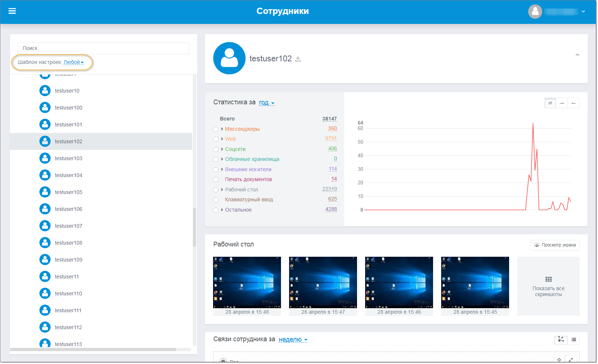The height and width of the screenshot is (364, 598).
Task: Click the testuser107 avatar icon
Action: coord(45,226)
